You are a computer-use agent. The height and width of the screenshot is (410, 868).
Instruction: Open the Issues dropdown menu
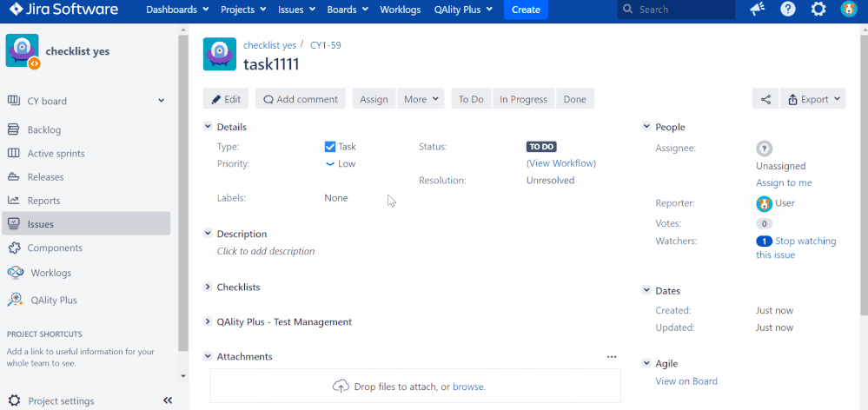(296, 10)
